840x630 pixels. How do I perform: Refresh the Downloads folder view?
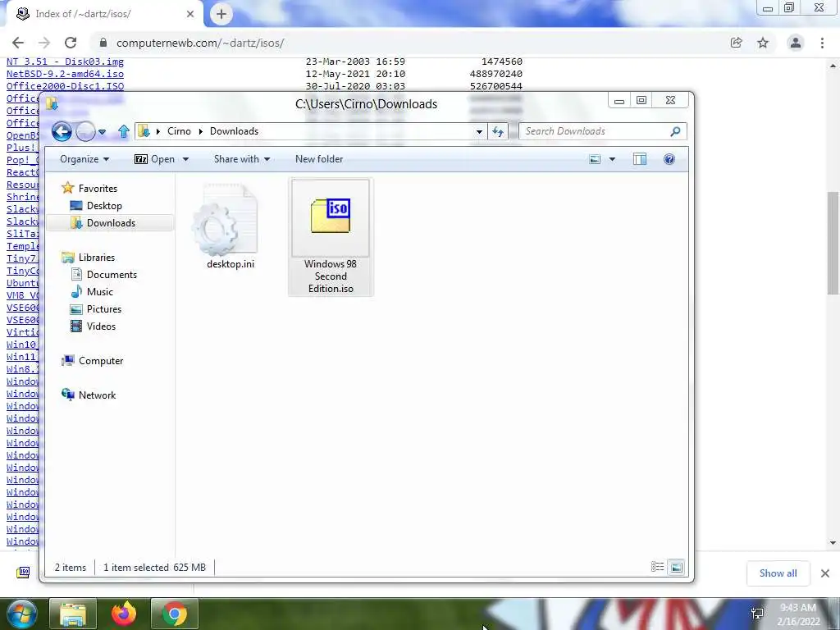coord(498,132)
